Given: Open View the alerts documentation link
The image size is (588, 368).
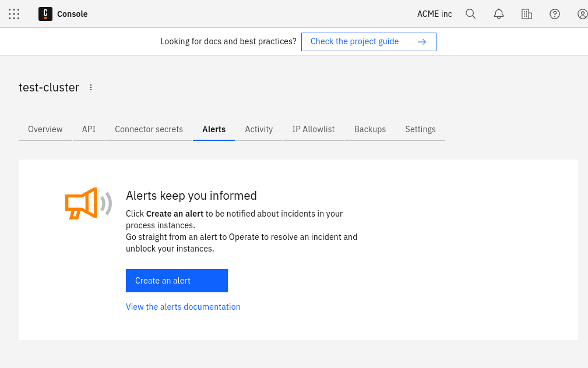Looking at the screenshot, I should (x=183, y=307).
